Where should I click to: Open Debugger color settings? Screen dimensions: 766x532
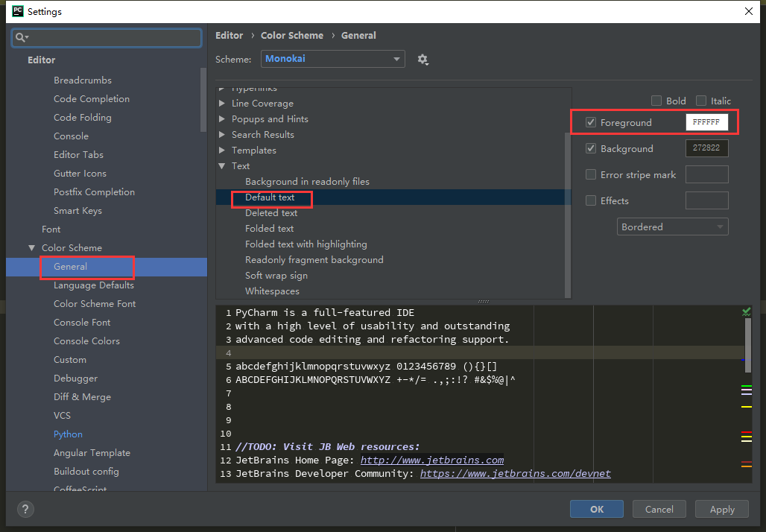click(75, 378)
